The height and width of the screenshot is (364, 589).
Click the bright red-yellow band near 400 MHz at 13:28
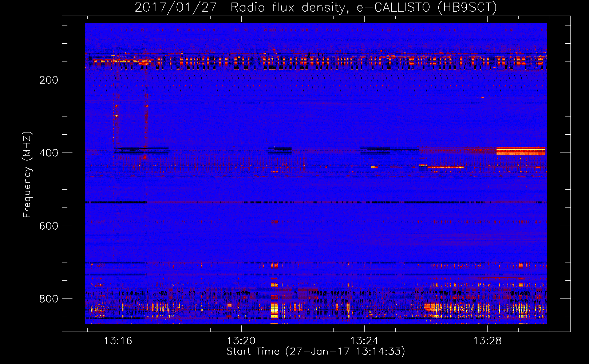pos(521,151)
